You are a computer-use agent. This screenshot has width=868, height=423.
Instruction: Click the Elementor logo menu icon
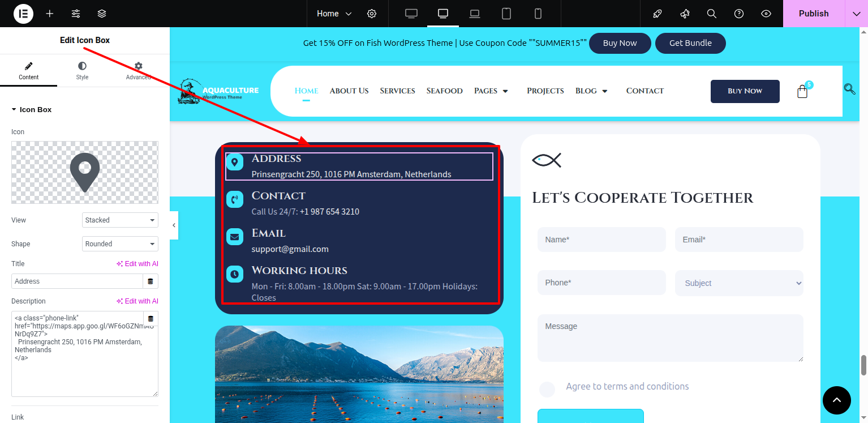(x=23, y=14)
